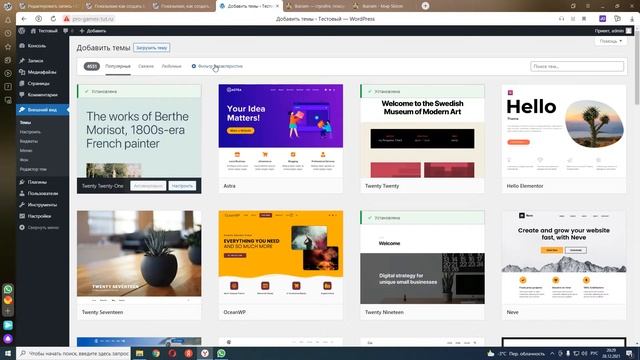This screenshot has height=360, width=640.
Task: Open browser sidebar history clock
Action: (8, 33)
